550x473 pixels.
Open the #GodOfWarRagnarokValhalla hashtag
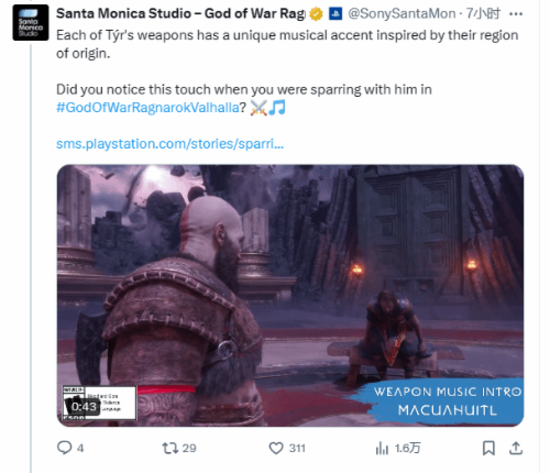(148, 107)
